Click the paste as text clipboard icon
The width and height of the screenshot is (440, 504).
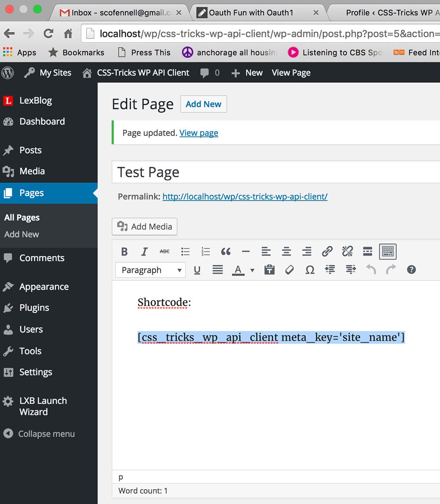269,270
